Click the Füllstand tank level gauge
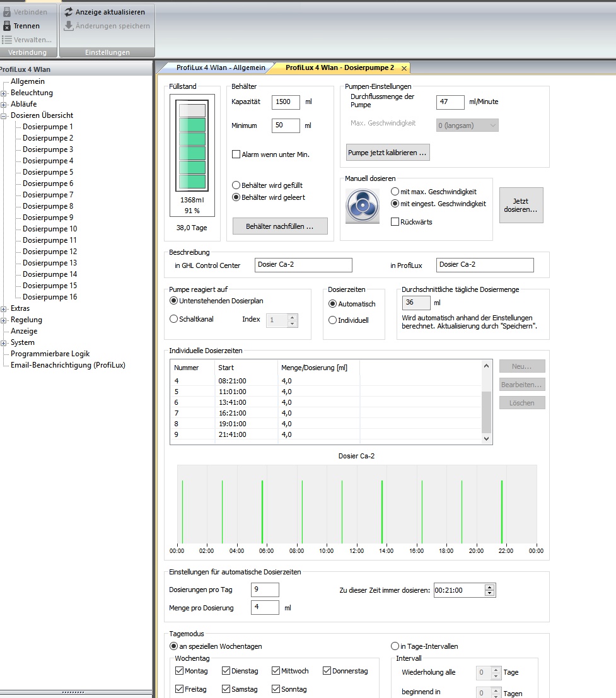The image size is (616, 698). (x=192, y=146)
